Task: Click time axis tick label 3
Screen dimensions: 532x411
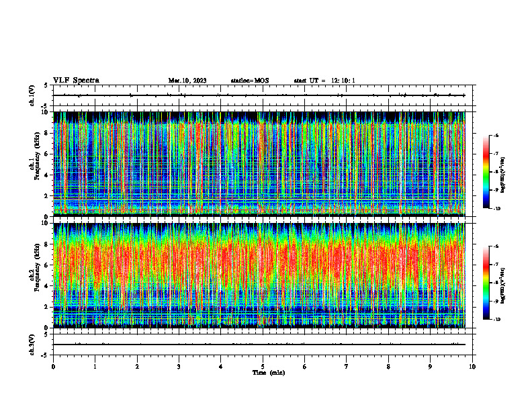Action: (179, 367)
